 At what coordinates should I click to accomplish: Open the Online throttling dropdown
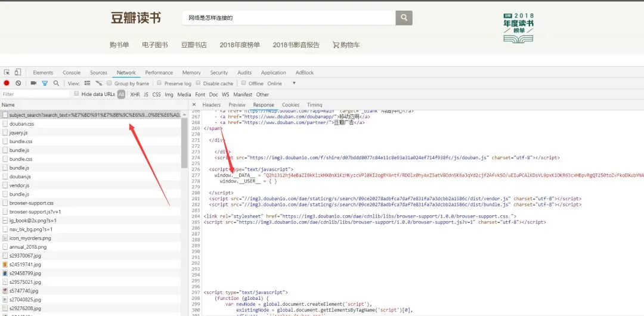(x=281, y=83)
